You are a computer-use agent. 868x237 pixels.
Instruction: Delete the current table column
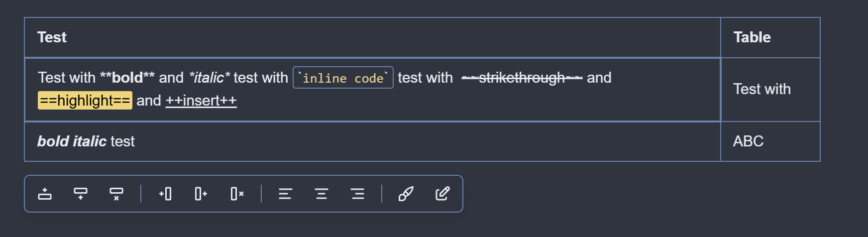point(237,194)
